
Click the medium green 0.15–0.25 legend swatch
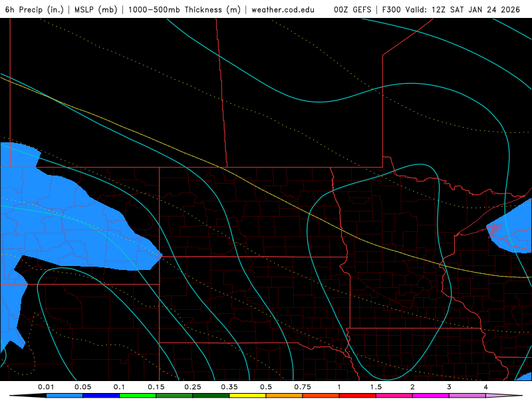(x=174, y=396)
